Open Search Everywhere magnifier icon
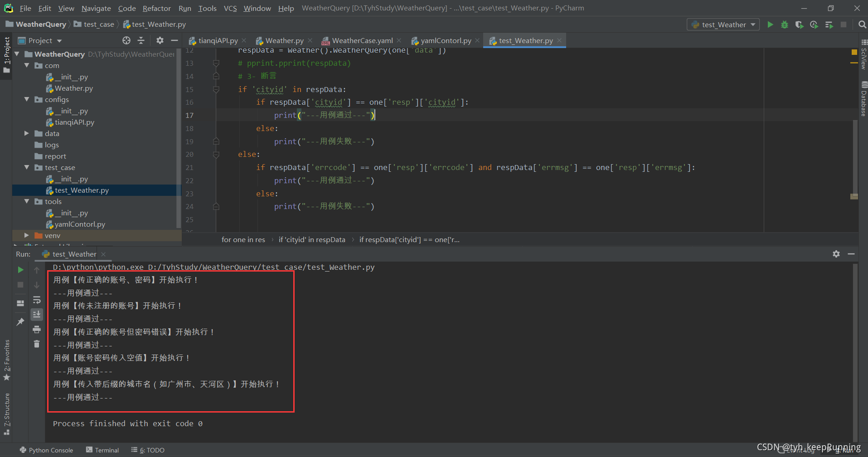Screen dimensions: 868x457 [x=862, y=24]
